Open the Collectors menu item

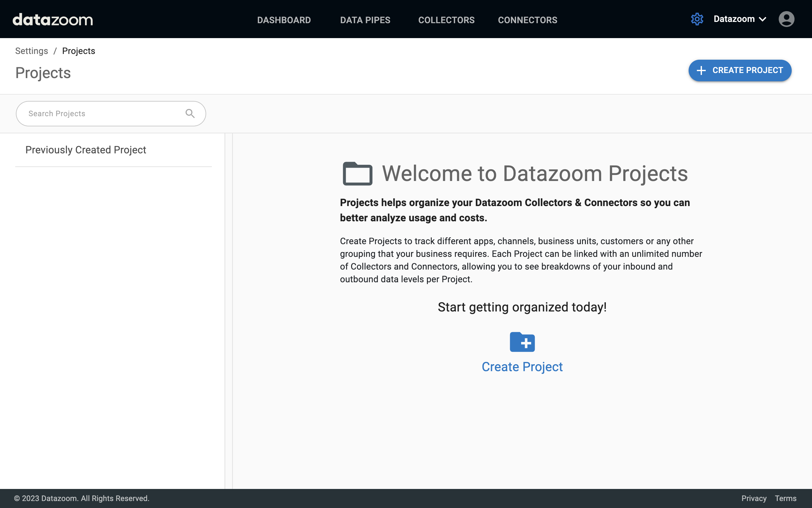click(x=446, y=20)
